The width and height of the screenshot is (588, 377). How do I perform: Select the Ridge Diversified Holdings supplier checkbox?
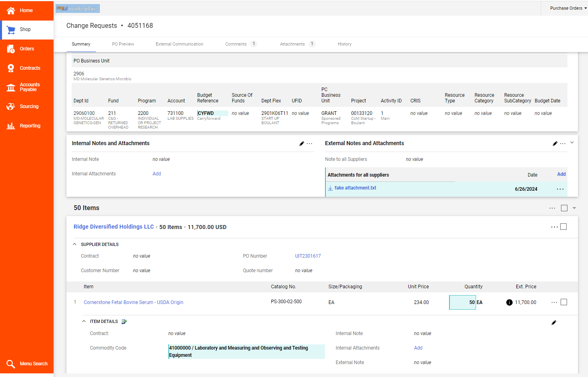pos(563,227)
